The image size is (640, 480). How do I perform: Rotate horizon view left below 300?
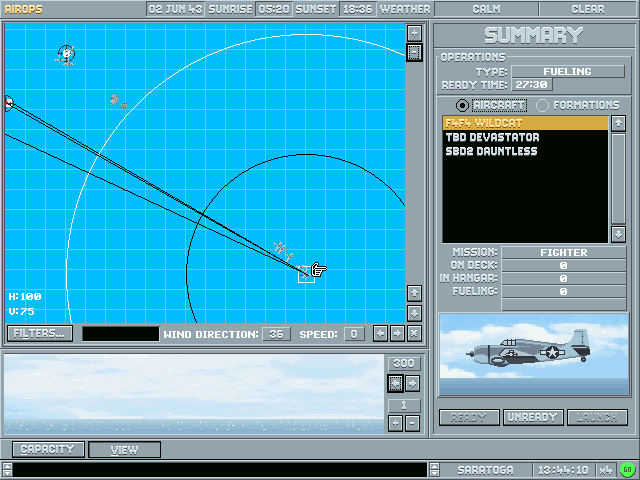(x=396, y=383)
